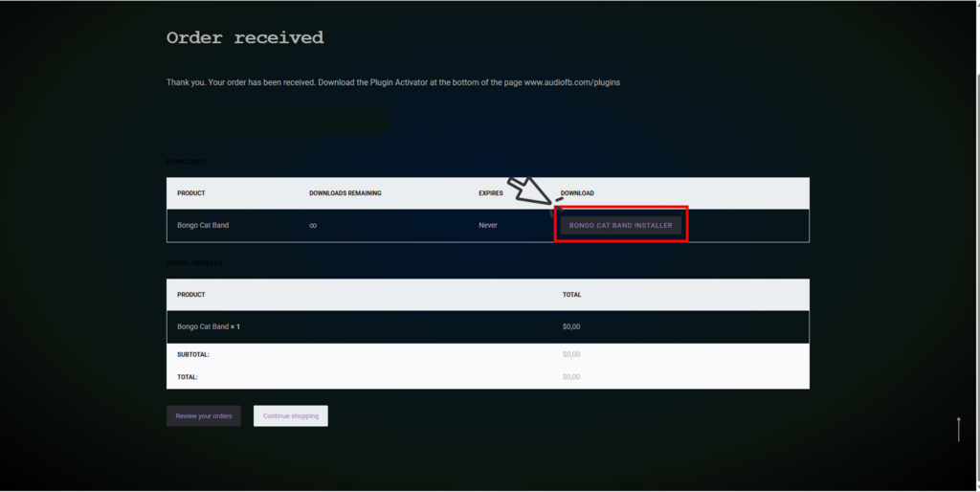Select the Downloads Remaining column header
The width and height of the screenshot is (980, 492).
coord(345,193)
